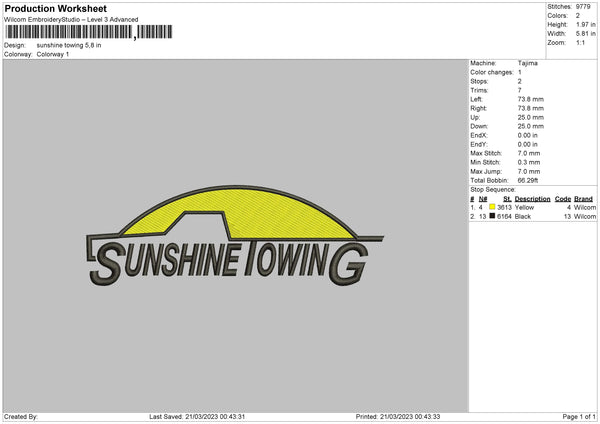The height and width of the screenshot is (424, 600).
Task: Click the yellow thread color swatch
Action: pos(492,207)
